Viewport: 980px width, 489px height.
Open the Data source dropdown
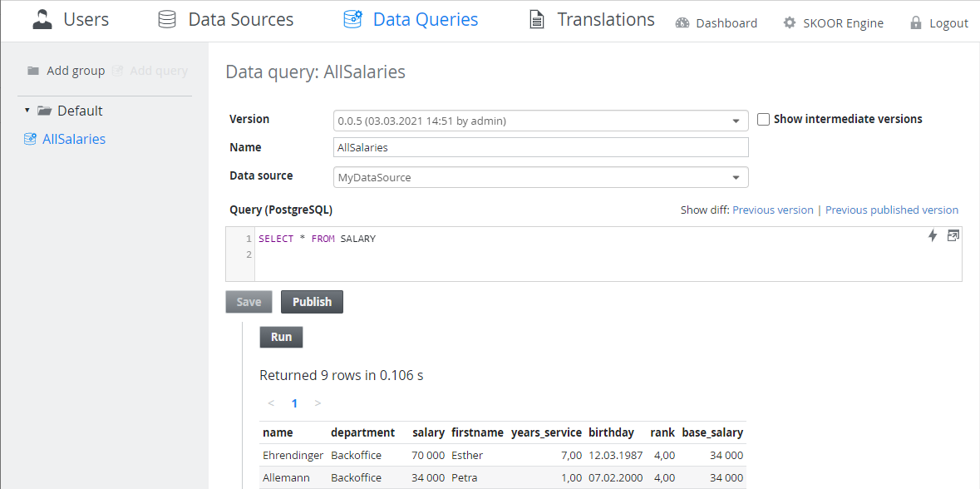pyautogui.click(x=736, y=177)
